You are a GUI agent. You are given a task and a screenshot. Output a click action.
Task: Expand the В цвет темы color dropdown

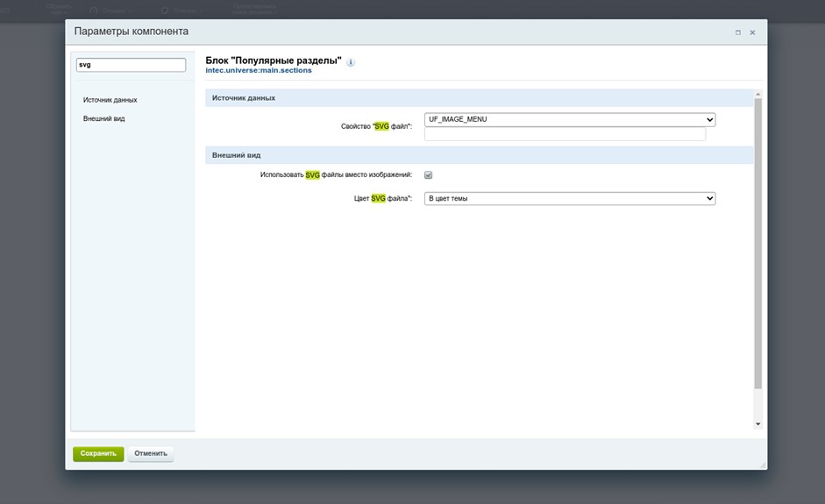tap(570, 199)
